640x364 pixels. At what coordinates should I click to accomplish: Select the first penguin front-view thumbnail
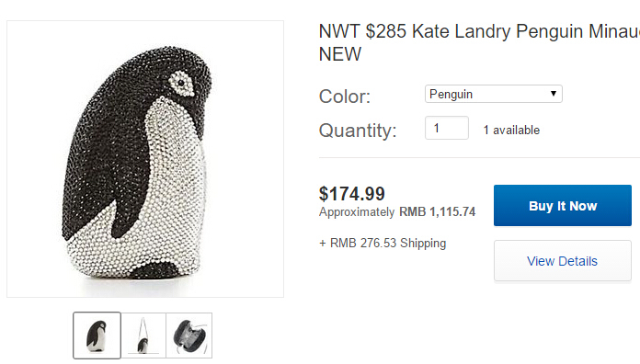[x=97, y=336]
